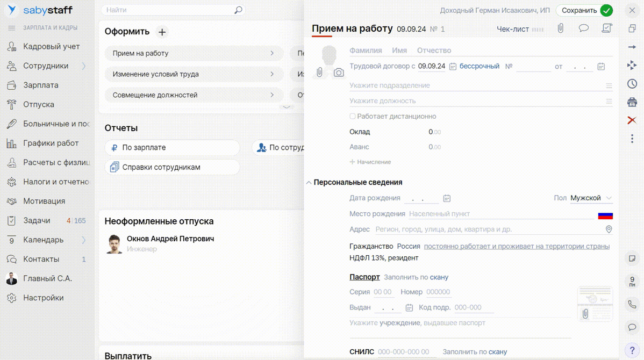Click the map pin icon in address field
644x360 pixels.
[x=609, y=229]
